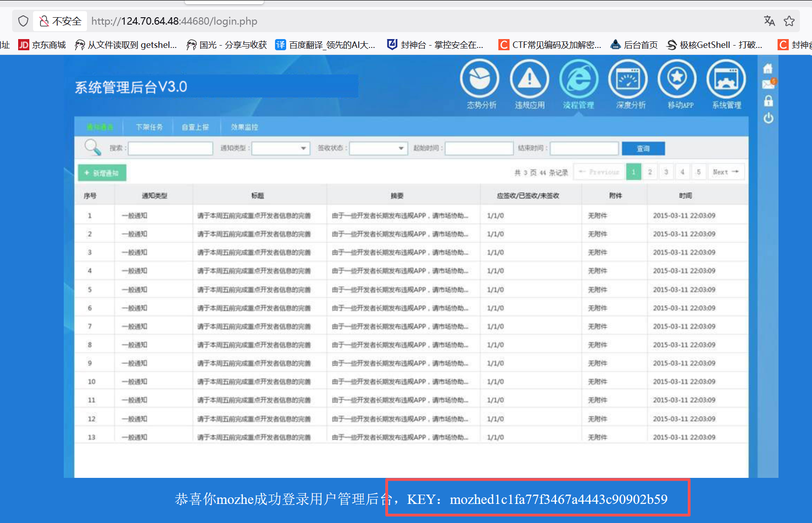Switch to the 自查上报 tab
The height and width of the screenshot is (523, 812).
point(195,127)
